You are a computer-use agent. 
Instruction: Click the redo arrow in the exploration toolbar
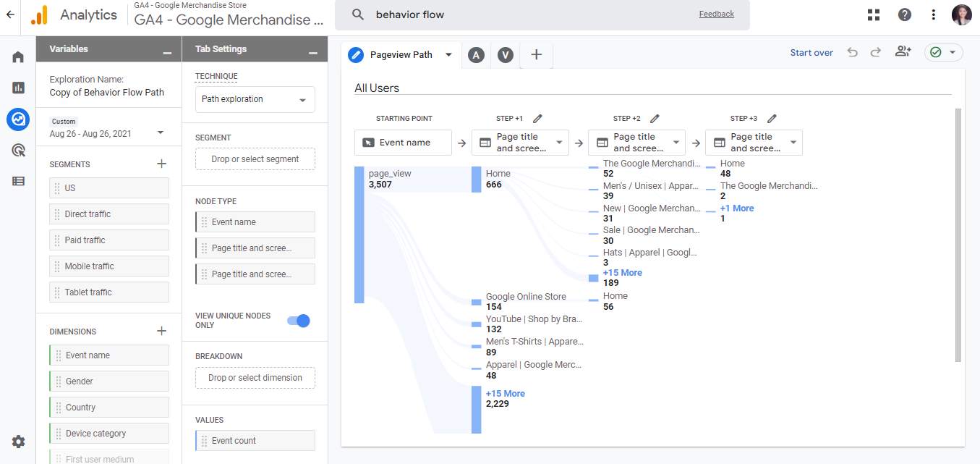[876, 52]
